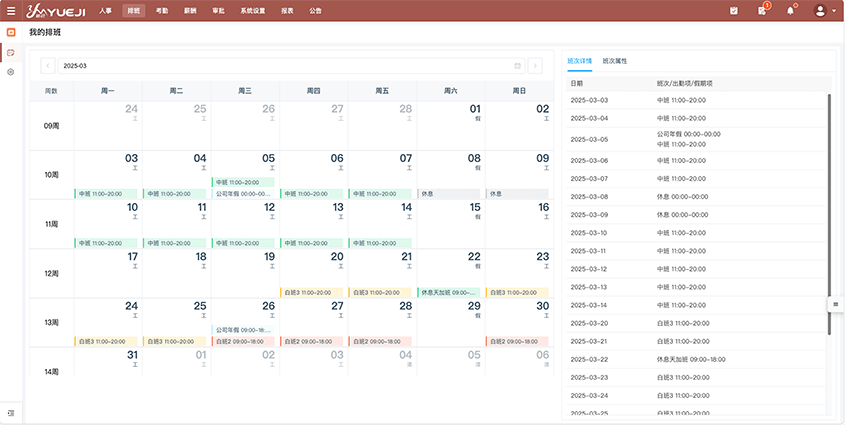Switch to the 班次属性 tab
Image resolution: width=845 pixels, height=425 pixels.
pyautogui.click(x=614, y=61)
